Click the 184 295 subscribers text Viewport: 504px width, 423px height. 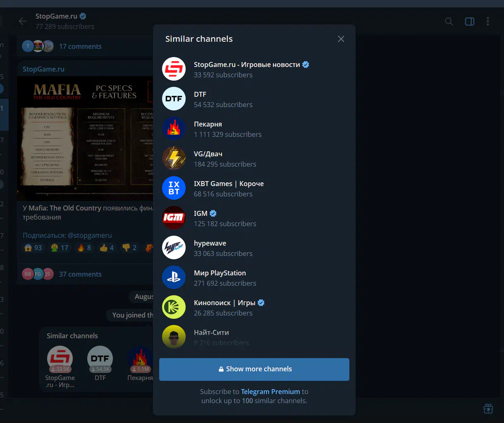[225, 164]
